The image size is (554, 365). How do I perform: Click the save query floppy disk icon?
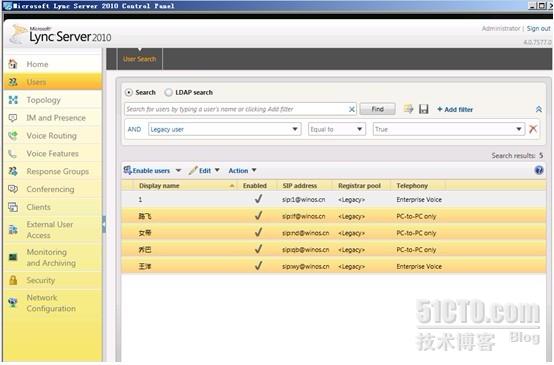coord(424,109)
